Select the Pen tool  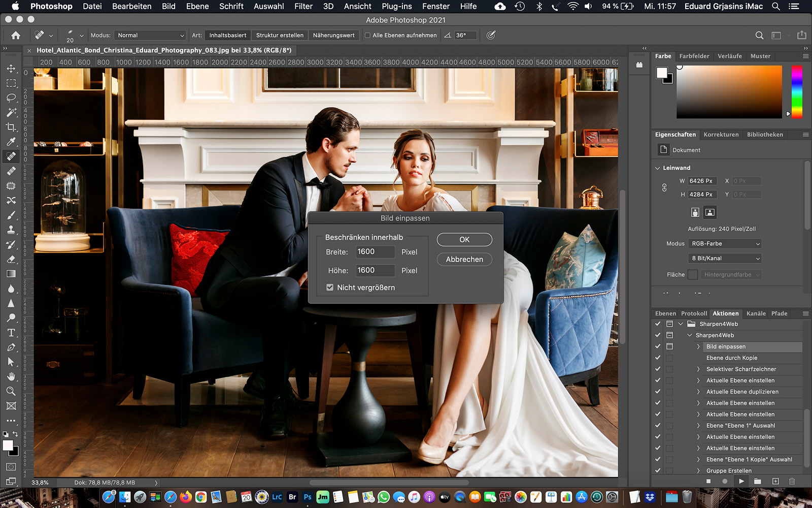click(11, 347)
